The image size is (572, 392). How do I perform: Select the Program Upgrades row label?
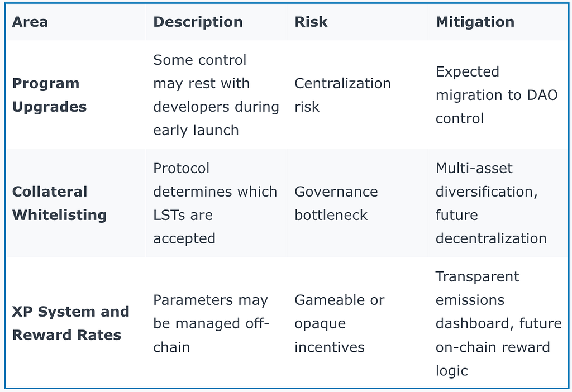point(49,95)
